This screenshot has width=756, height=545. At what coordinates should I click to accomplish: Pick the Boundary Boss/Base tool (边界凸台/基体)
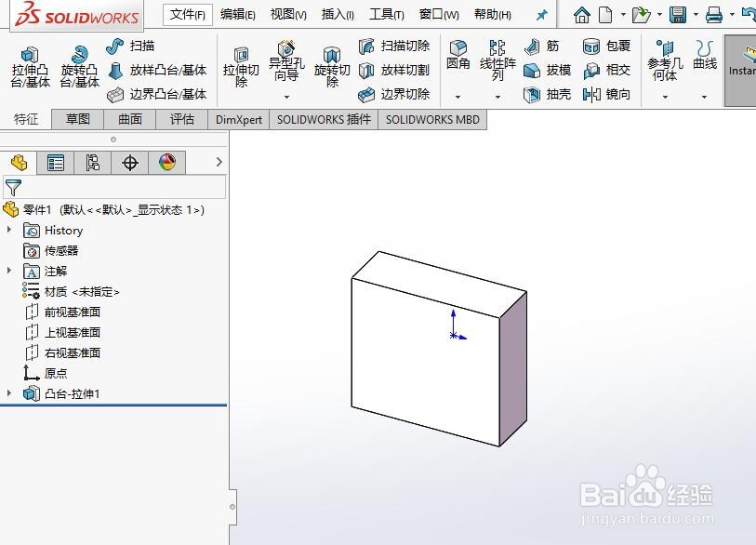coord(157,94)
